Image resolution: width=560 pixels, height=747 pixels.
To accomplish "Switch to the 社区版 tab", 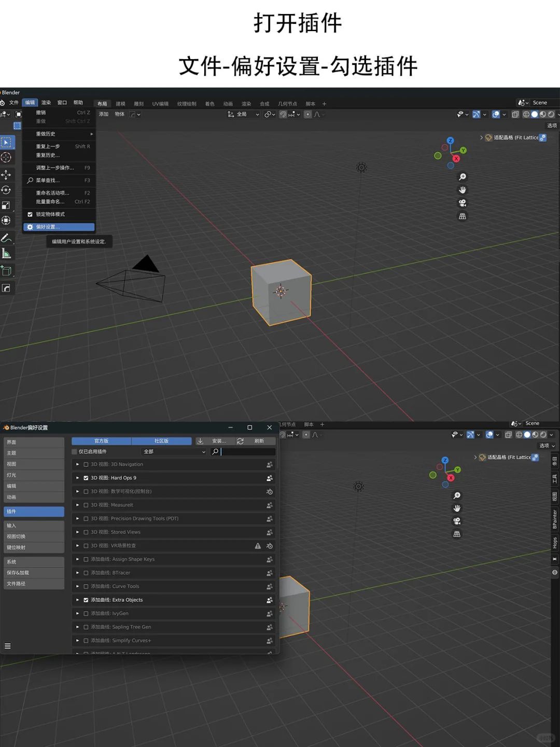I will 161,441.
